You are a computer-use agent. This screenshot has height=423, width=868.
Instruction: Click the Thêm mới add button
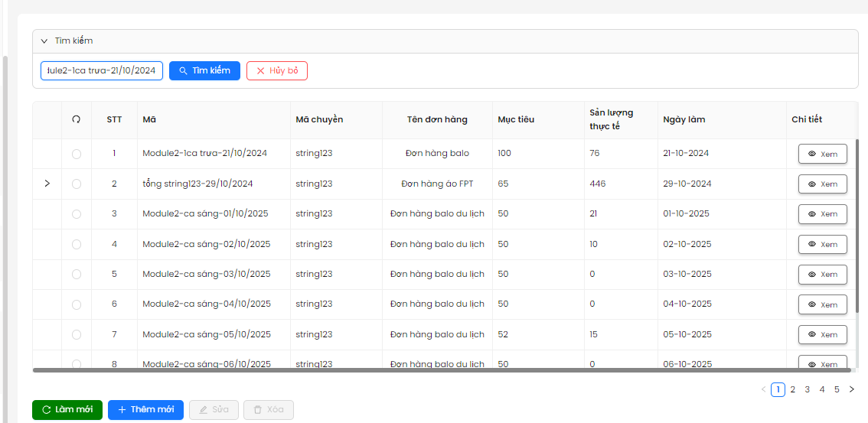(145, 410)
